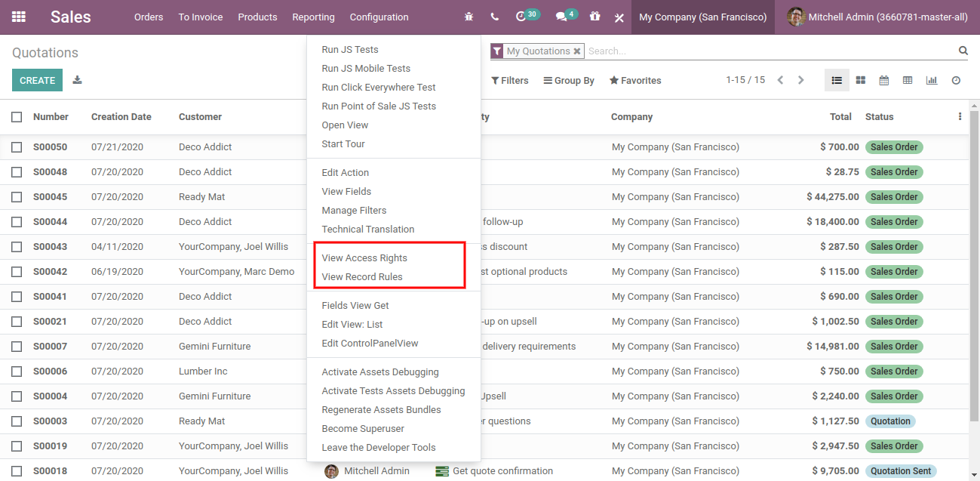980x481 pixels.
Task: Sort by Creation Date column header
Action: click(x=121, y=117)
